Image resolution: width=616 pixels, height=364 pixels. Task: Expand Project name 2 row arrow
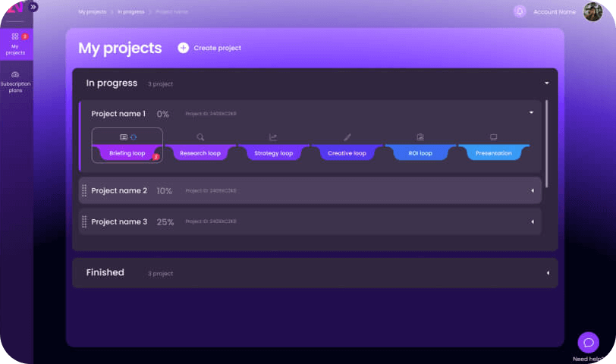(x=533, y=190)
